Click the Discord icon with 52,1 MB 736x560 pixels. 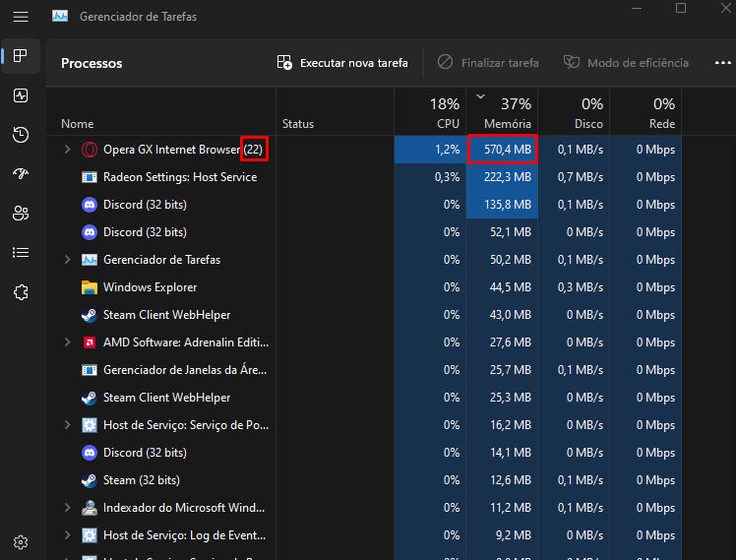(90, 232)
